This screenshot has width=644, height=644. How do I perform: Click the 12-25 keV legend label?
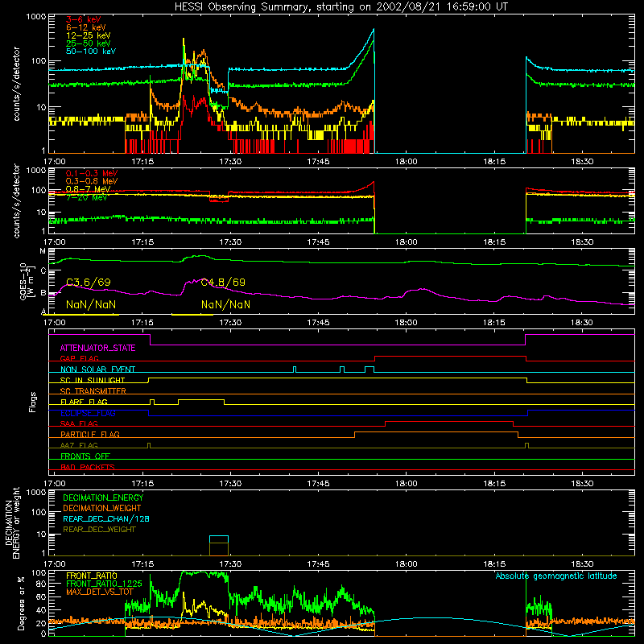click(89, 35)
